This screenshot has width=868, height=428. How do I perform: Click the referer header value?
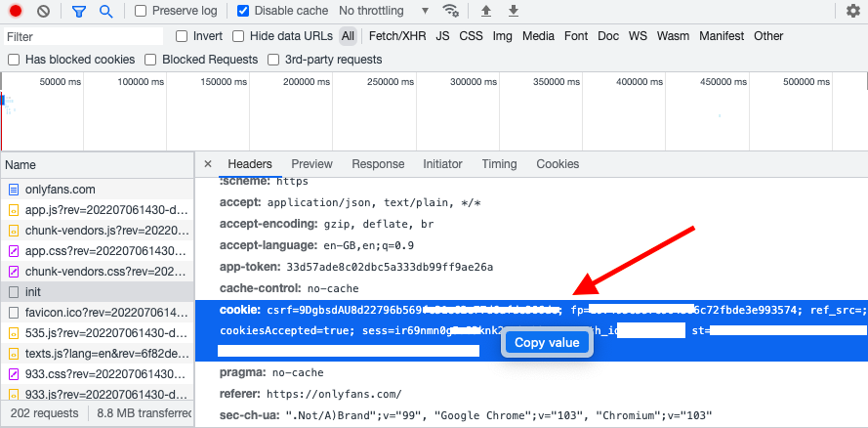pos(334,394)
